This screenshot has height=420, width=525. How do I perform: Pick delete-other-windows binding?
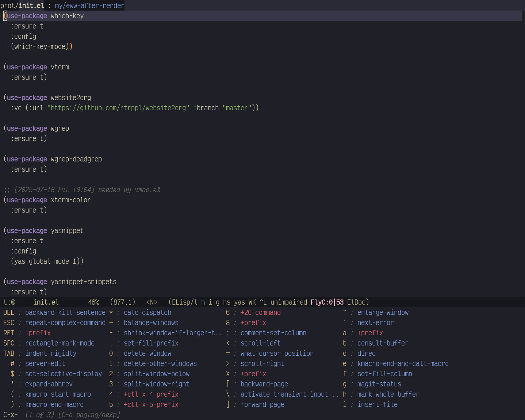(160, 363)
